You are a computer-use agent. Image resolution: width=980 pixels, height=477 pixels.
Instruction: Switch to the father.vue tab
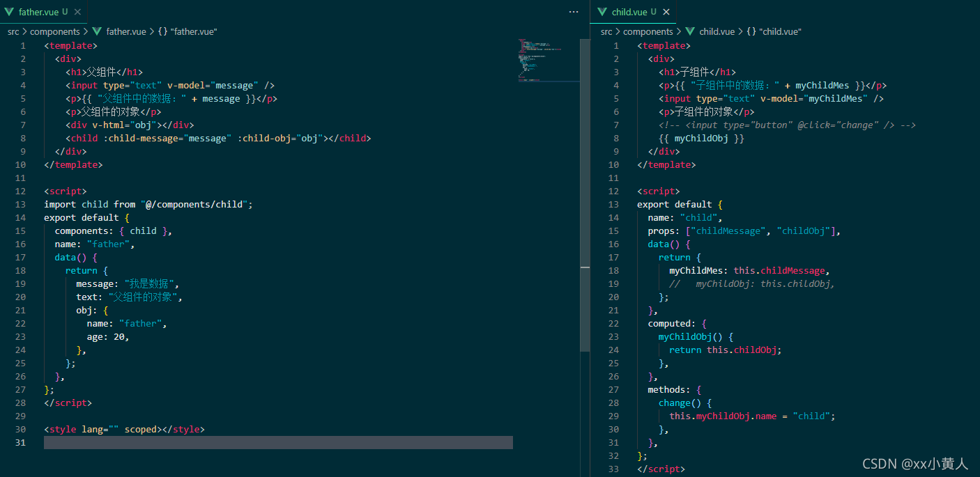pos(39,12)
